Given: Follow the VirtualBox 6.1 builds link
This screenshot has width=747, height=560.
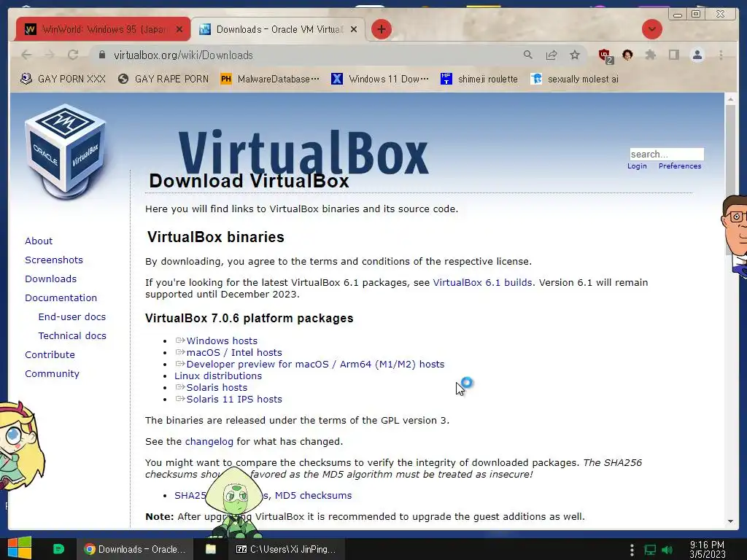Looking at the screenshot, I should [x=482, y=283].
